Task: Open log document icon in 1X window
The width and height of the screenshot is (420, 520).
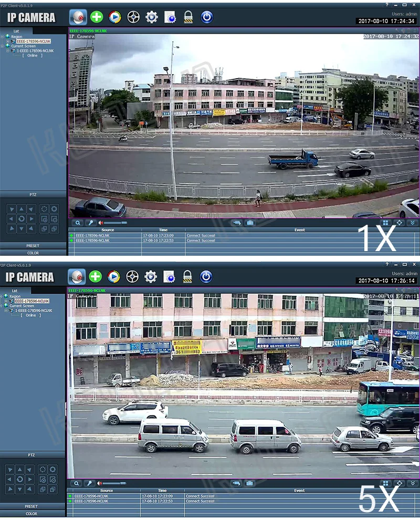Action: pos(170,17)
